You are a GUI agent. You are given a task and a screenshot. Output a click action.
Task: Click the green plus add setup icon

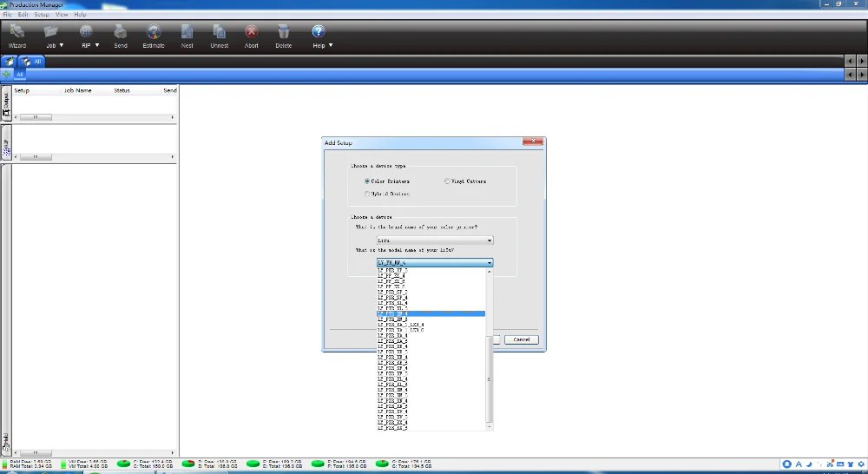7,74
